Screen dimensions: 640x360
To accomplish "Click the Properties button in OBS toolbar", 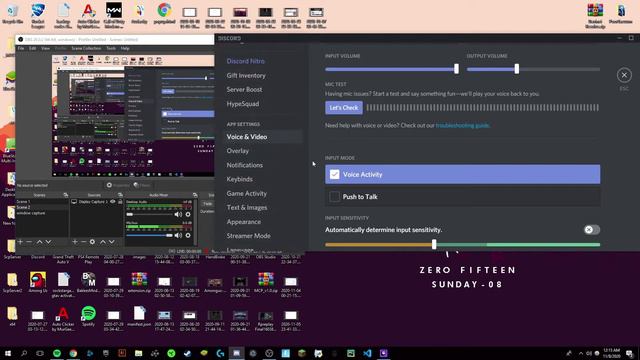I will tap(118, 185).
